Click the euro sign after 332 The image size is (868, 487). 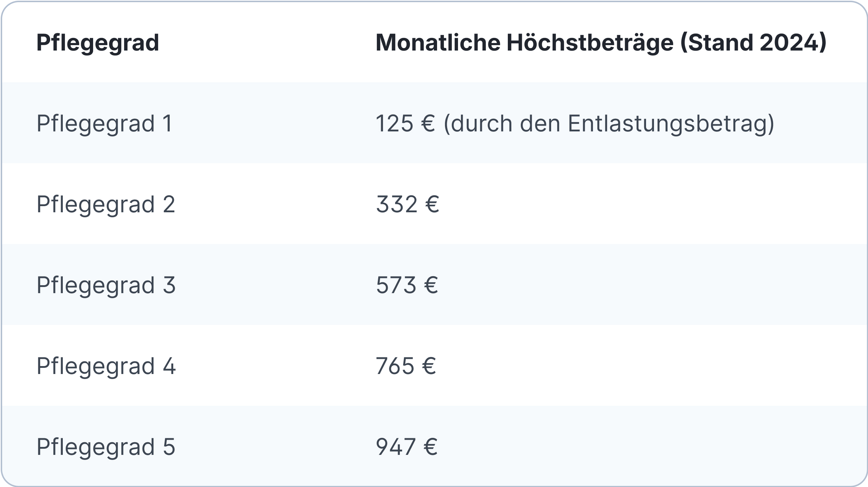coord(432,204)
